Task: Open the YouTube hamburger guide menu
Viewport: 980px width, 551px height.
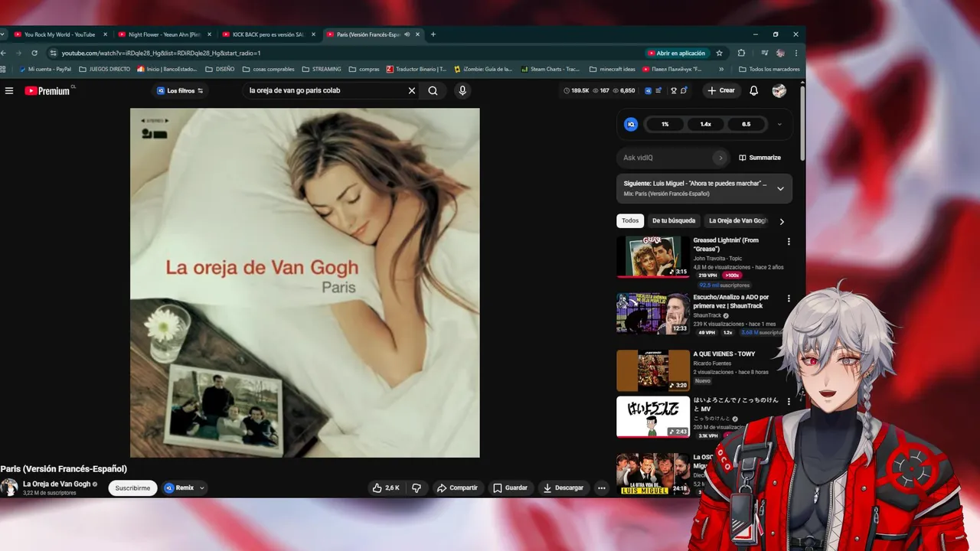Action: click(9, 90)
